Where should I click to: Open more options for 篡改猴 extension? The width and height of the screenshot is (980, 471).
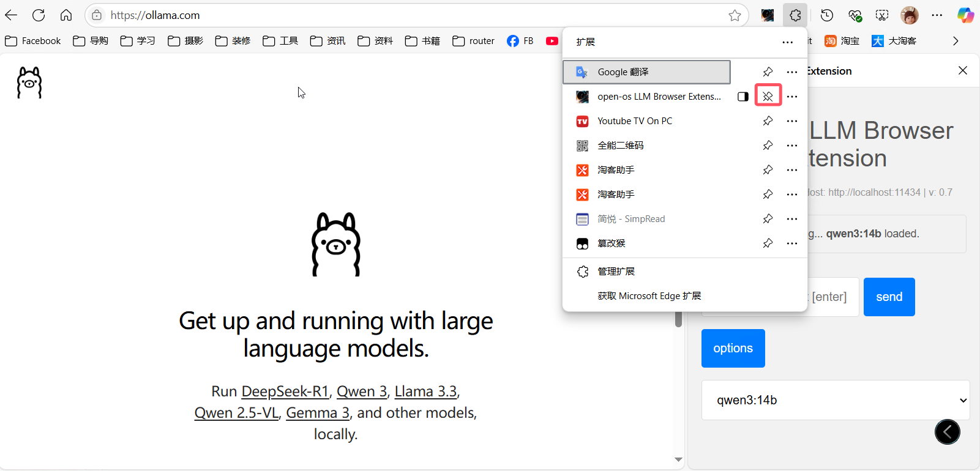(792, 243)
